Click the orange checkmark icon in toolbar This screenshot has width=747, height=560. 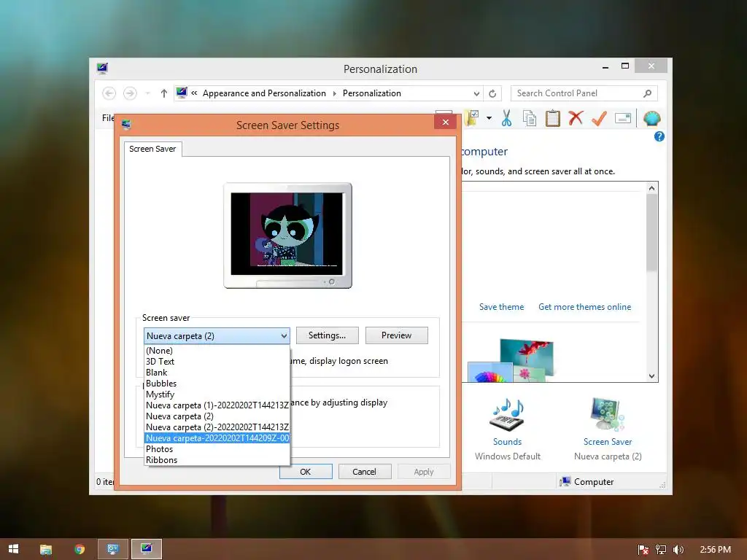click(x=599, y=118)
